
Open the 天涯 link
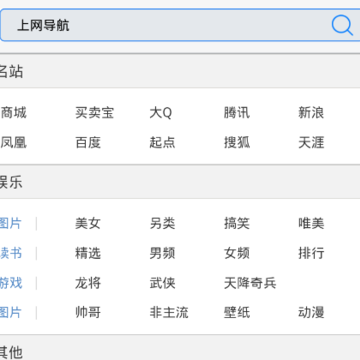pyautogui.click(x=311, y=142)
